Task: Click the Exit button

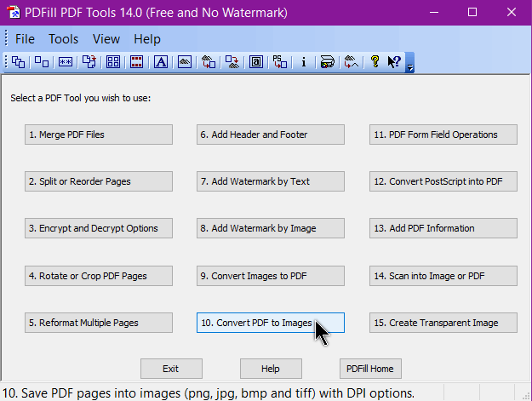Action: pyautogui.click(x=171, y=369)
